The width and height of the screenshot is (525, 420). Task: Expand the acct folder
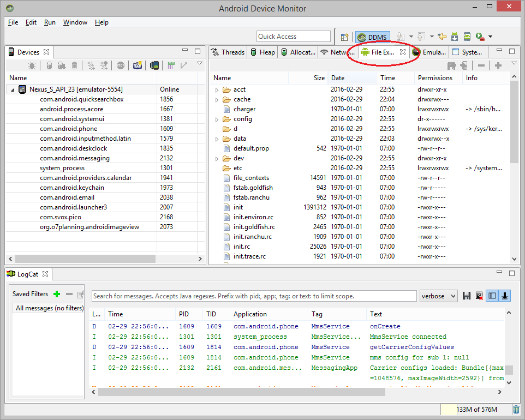tap(217, 89)
